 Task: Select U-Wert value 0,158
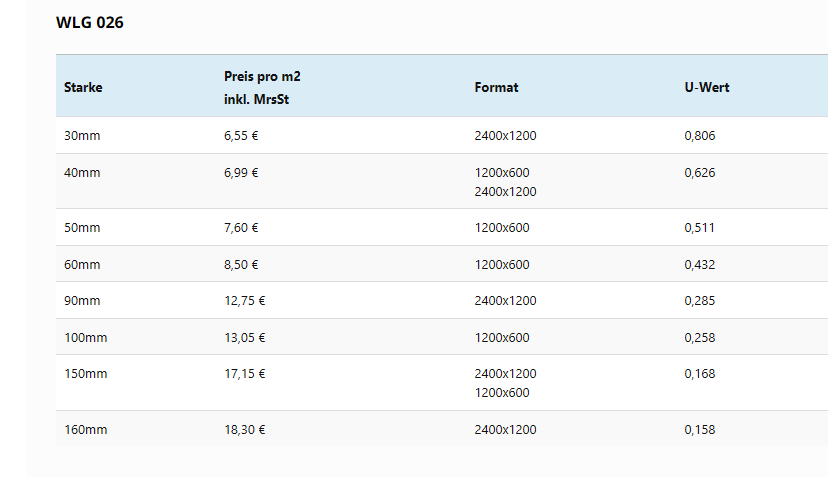pos(700,430)
